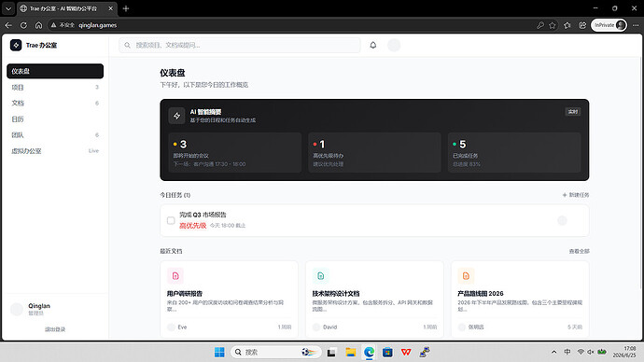Open 日历 in the sidebar
Screen dimensions: 644x362
click(x=55, y=119)
